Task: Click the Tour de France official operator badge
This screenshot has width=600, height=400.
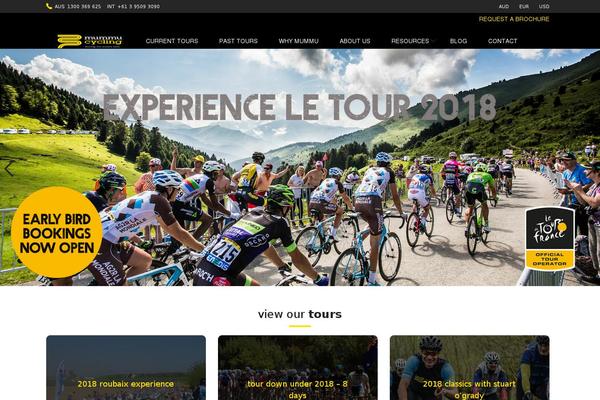Action: pos(550,238)
